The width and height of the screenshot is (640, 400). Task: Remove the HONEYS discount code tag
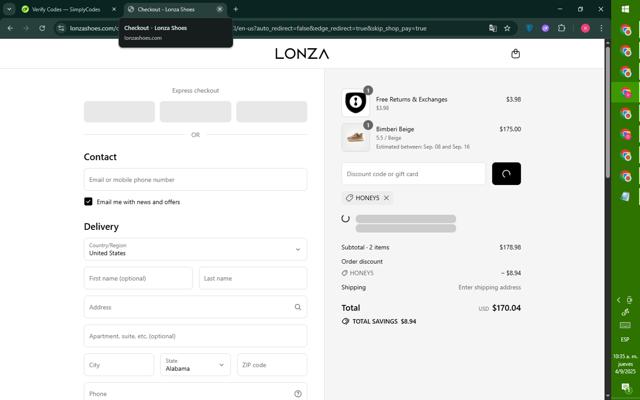[387, 198]
